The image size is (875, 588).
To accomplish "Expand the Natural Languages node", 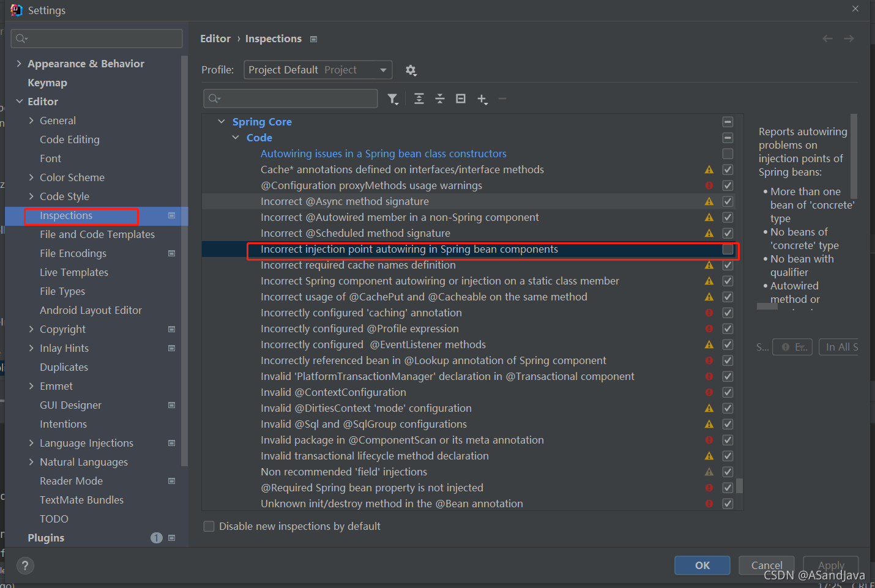I will [x=31, y=462].
